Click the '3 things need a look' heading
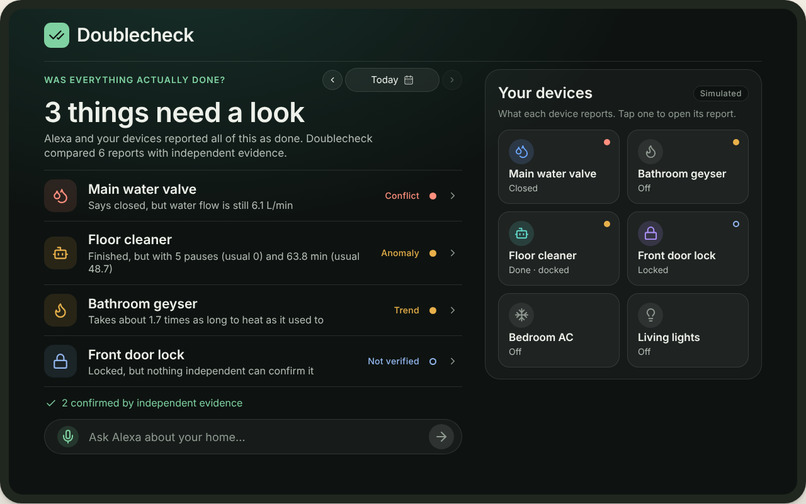This screenshot has height=504, width=806. [174, 113]
